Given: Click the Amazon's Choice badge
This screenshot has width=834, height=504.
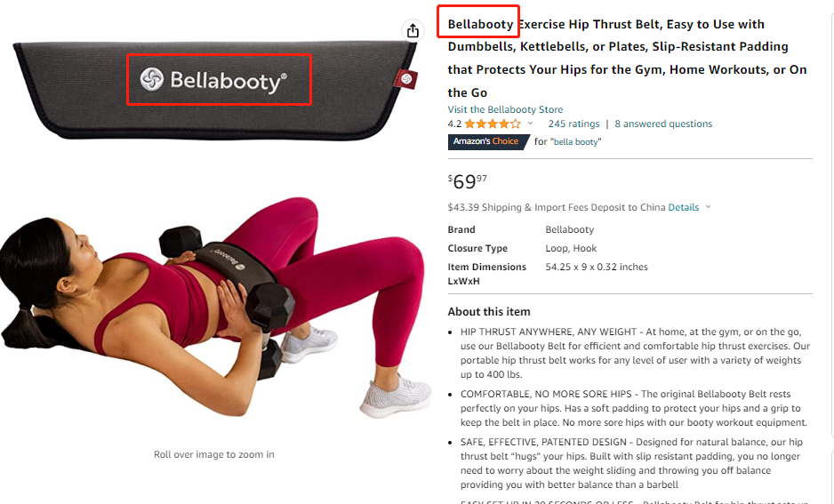Looking at the screenshot, I should (x=488, y=141).
